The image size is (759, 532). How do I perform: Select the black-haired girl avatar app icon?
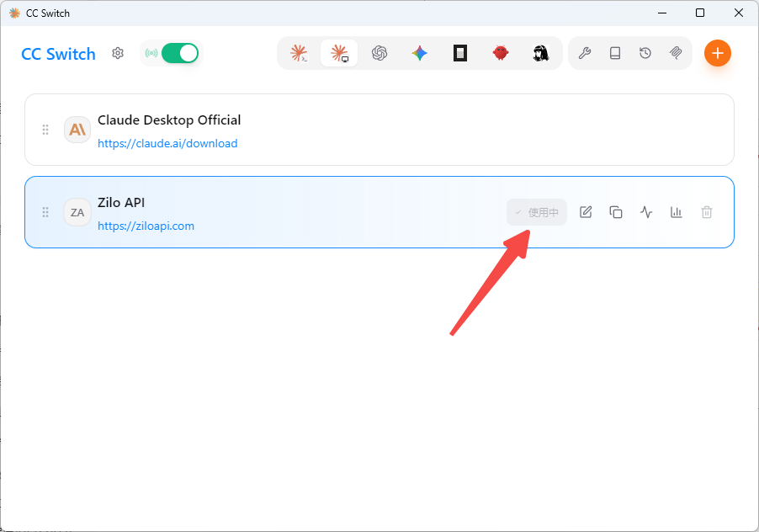point(541,53)
